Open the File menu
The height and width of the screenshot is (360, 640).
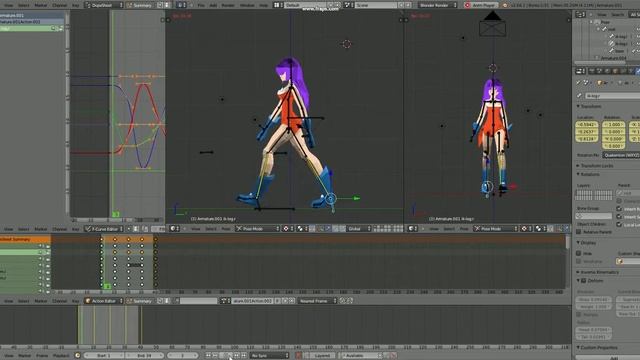[201, 5]
